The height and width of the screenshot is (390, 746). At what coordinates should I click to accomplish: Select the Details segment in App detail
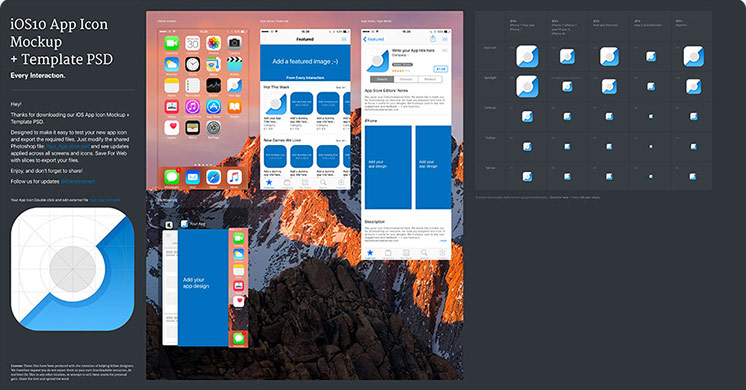tap(382, 79)
